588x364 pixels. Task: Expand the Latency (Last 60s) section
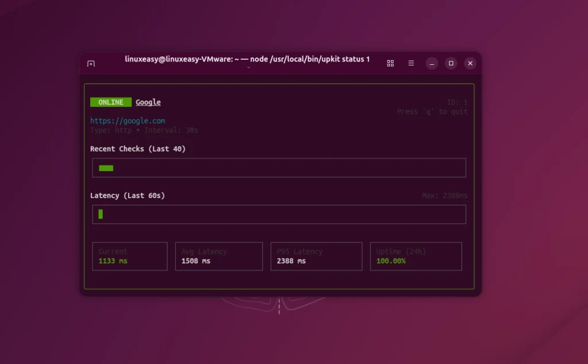point(127,195)
